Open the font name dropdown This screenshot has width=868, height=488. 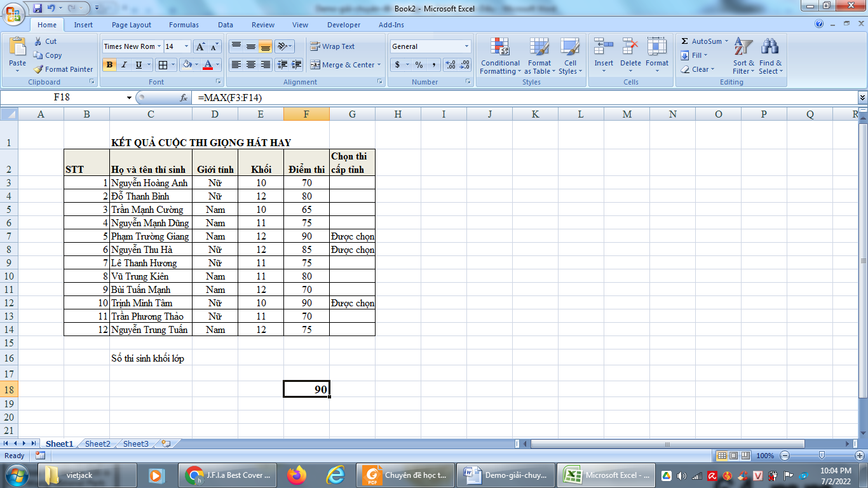coord(159,46)
